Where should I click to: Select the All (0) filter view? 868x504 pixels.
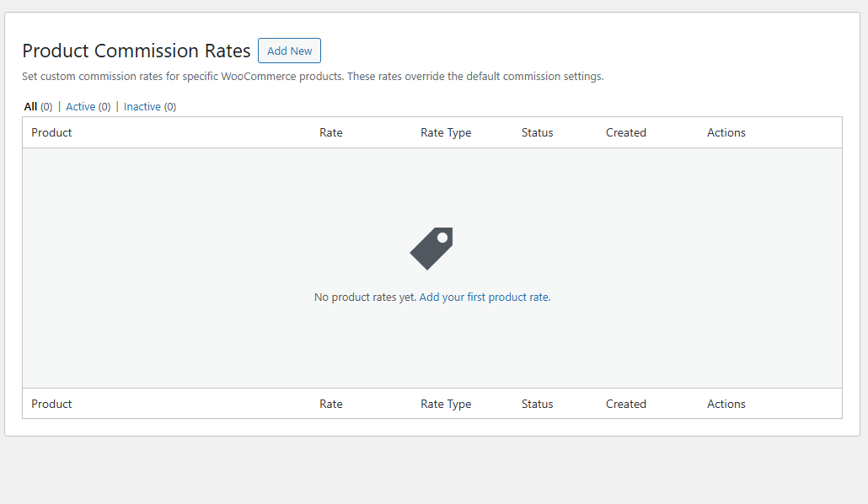tap(37, 106)
